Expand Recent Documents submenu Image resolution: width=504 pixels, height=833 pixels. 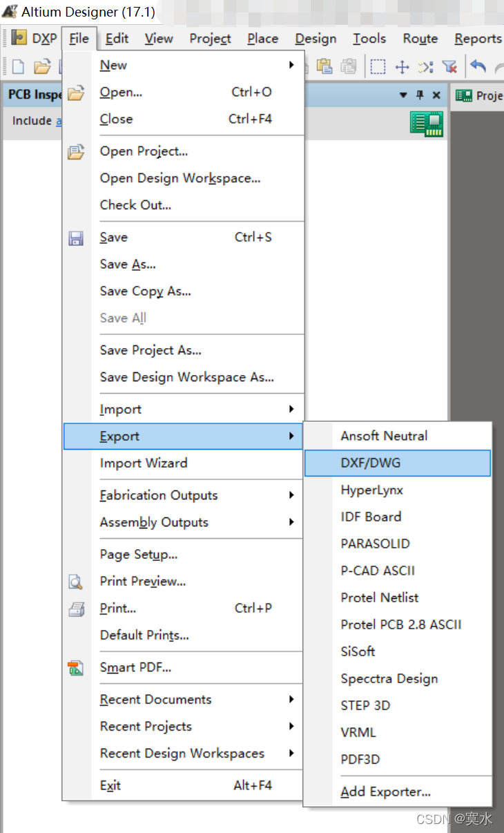(x=184, y=700)
